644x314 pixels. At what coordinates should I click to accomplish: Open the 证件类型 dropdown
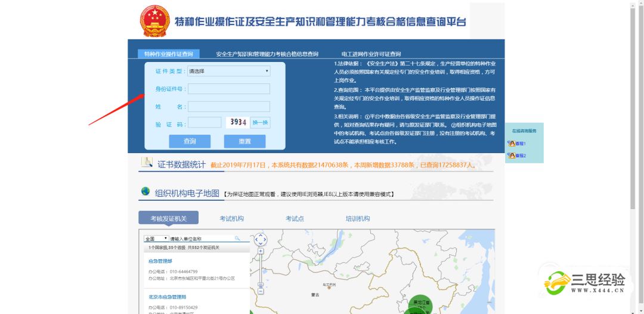point(228,71)
